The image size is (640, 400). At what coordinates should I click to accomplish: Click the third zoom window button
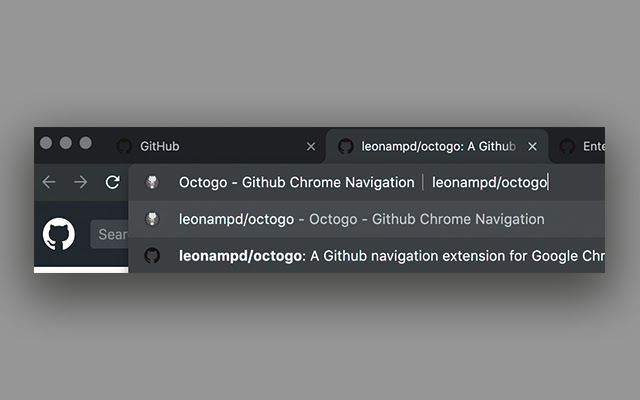click(85, 143)
